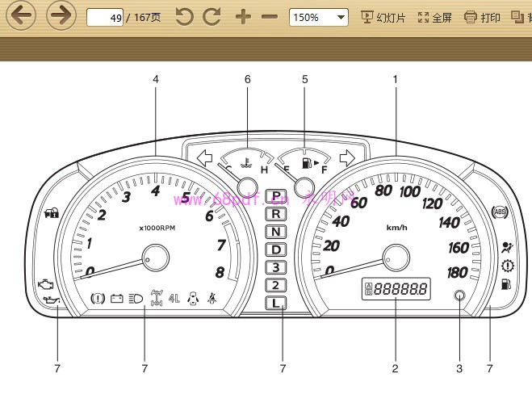This screenshot has width=532, height=394.
Task: Rotate the page counterclockwise
Action: tap(185, 17)
